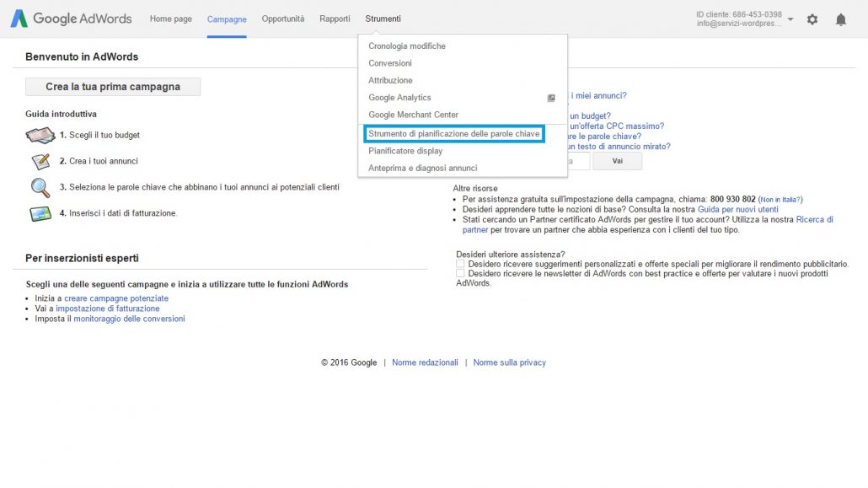Open the impostazione di fatturazione link
This screenshot has width=868, height=488.
click(x=107, y=308)
